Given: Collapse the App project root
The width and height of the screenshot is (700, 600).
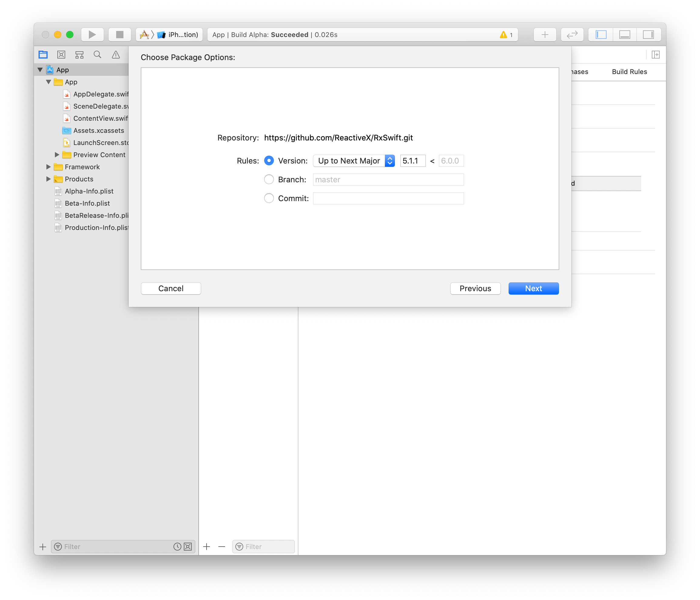Looking at the screenshot, I should pos(40,70).
